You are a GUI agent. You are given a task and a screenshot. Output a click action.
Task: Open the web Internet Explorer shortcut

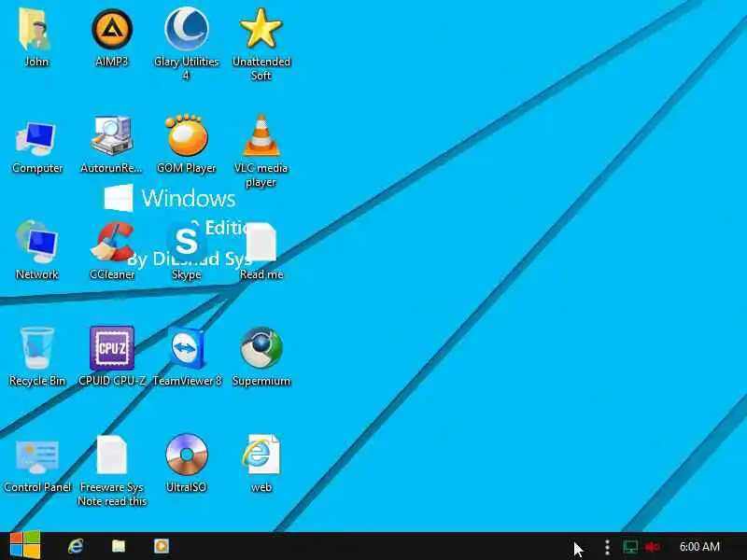click(261, 455)
